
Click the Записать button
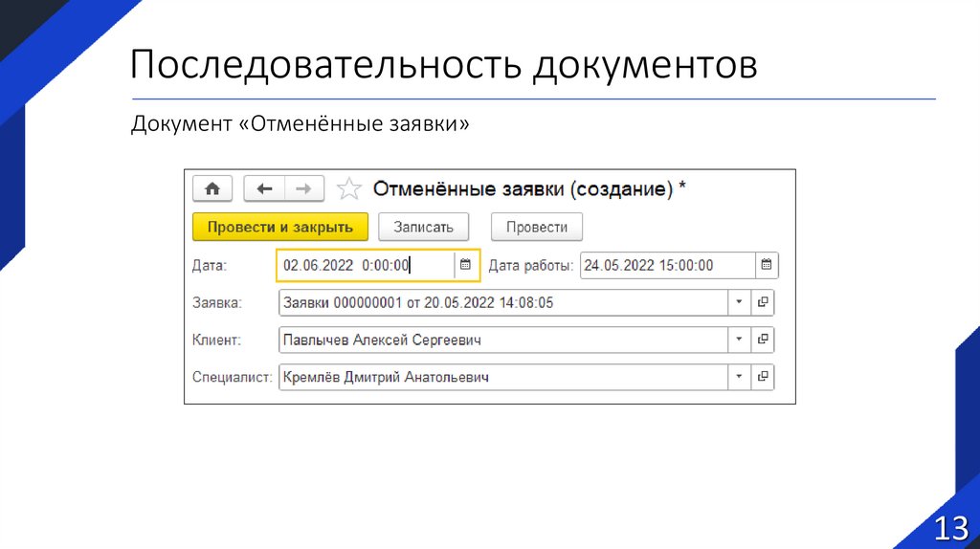pyautogui.click(x=423, y=228)
